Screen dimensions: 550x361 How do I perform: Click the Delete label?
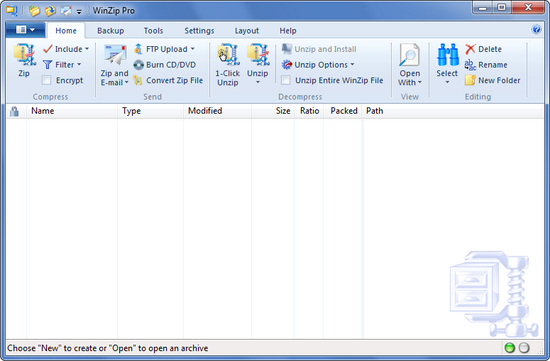click(x=490, y=49)
